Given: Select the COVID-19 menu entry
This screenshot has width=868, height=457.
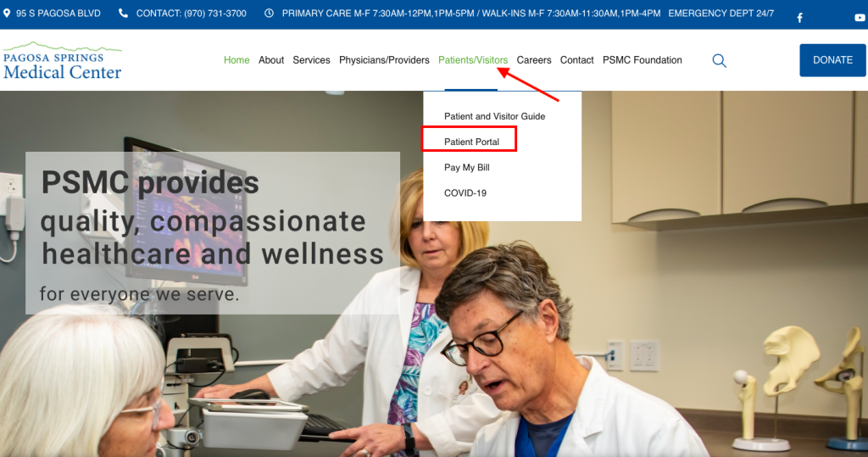Looking at the screenshot, I should 465,192.
